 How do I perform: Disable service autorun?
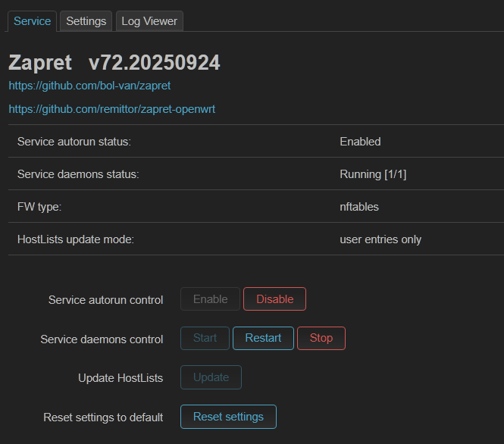(x=274, y=299)
